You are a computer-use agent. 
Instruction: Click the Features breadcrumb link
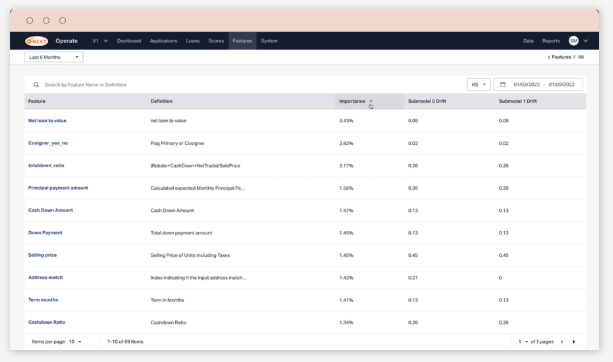point(561,57)
